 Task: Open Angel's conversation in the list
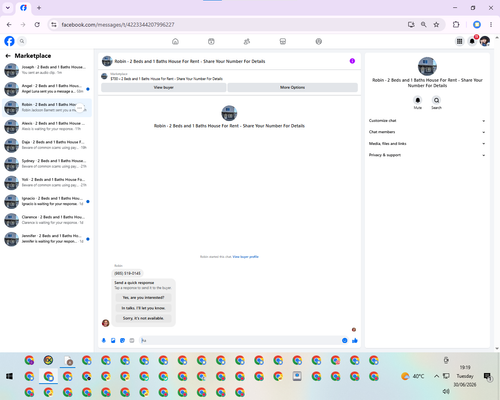pyautogui.click(x=47, y=89)
